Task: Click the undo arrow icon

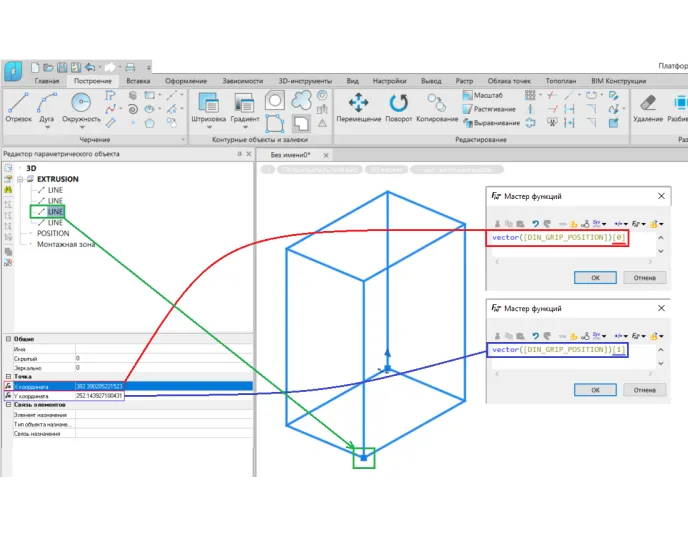Action: click(x=90, y=68)
